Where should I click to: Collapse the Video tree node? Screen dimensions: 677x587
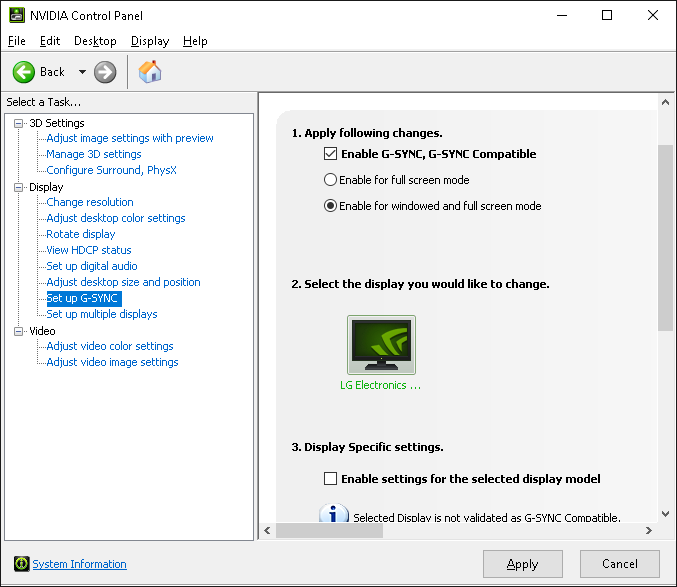(19, 331)
